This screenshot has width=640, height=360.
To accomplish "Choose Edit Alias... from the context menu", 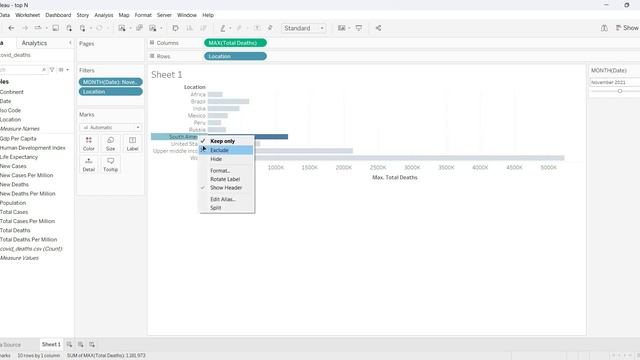I will click(x=223, y=199).
